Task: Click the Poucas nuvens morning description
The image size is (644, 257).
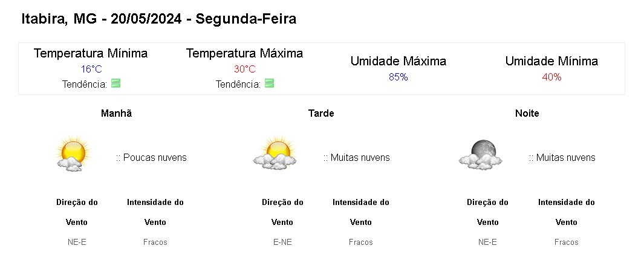Action: pos(151,157)
